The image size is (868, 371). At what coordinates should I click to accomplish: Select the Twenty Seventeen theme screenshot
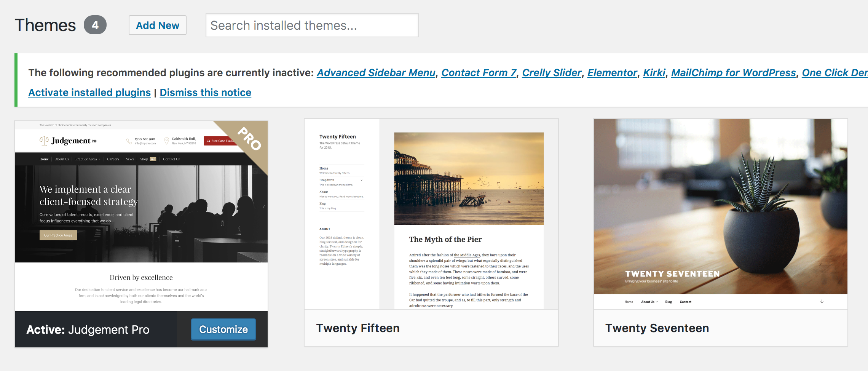721,214
